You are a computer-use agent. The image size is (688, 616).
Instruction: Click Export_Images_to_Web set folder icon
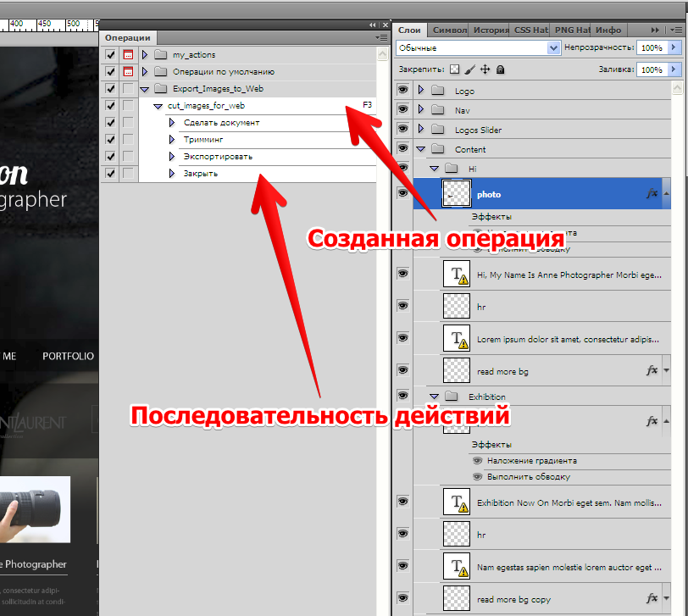tap(161, 89)
